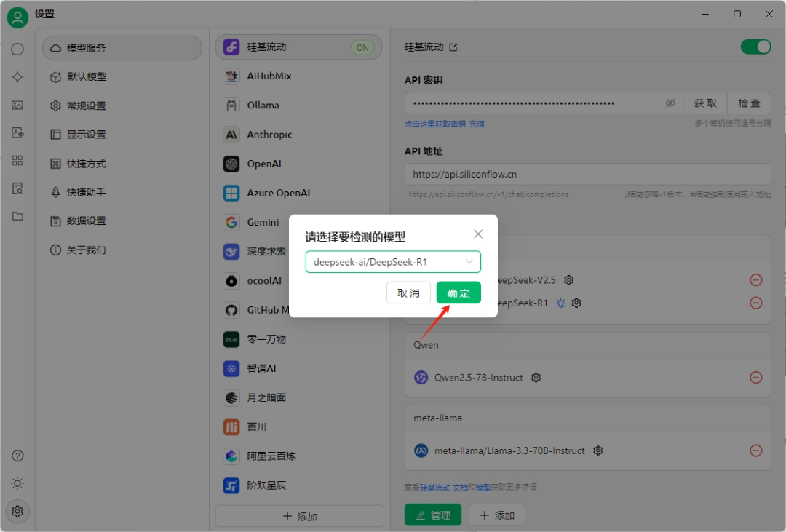Image resolution: width=786 pixels, height=532 pixels.
Task: Remove the Qwen2.5-7B-Instruct model
Action: pyautogui.click(x=756, y=378)
